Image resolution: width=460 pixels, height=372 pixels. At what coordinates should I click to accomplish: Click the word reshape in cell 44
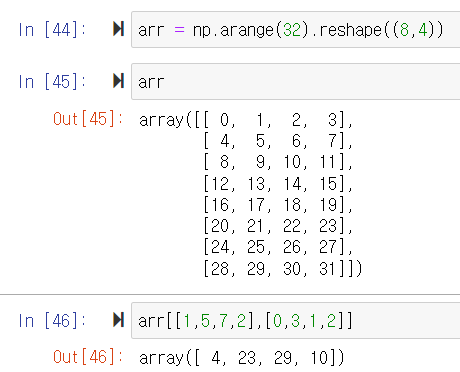pyautogui.click(x=350, y=31)
